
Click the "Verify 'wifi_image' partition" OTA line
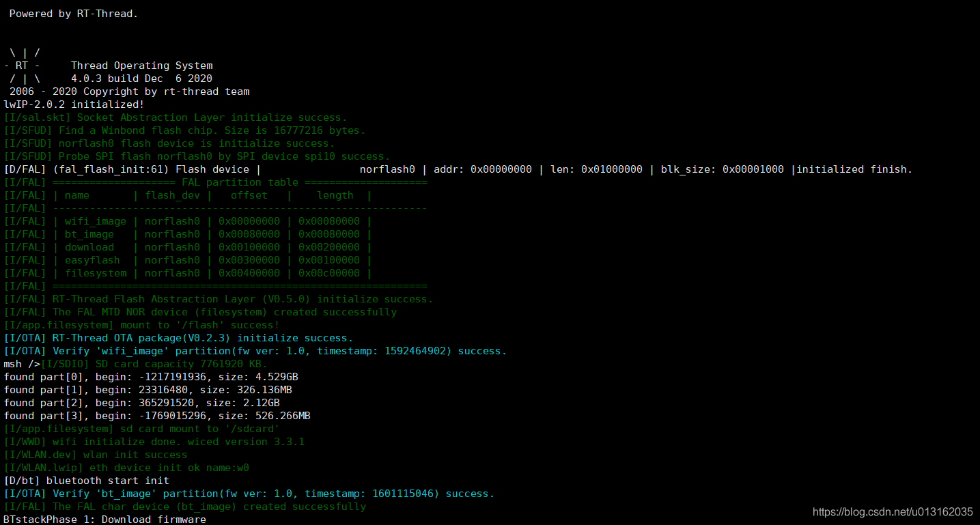pyautogui.click(x=255, y=351)
